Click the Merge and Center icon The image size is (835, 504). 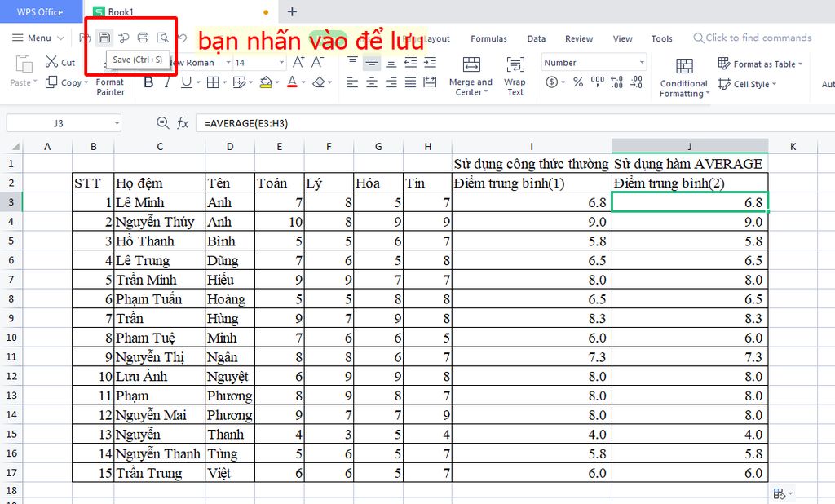[x=471, y=64]
